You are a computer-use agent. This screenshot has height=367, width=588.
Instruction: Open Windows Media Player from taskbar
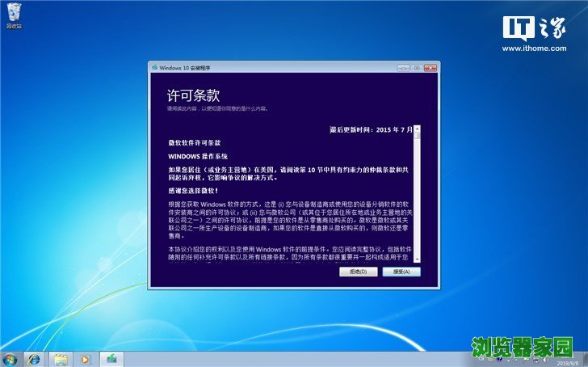pyautogui.click(x=85, y=358)
